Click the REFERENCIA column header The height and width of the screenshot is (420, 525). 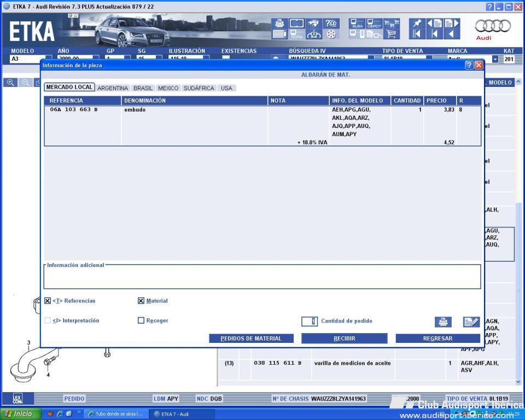[83, 101]
